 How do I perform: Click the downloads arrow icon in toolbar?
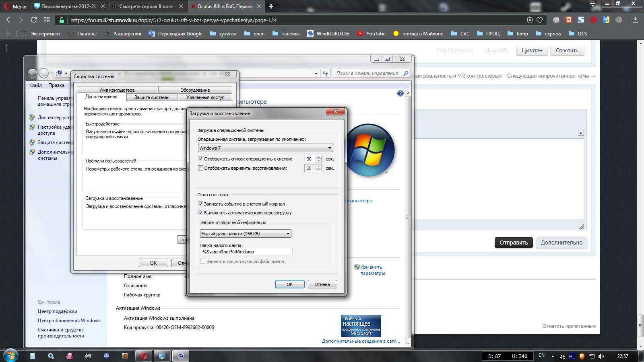point(635,20)
